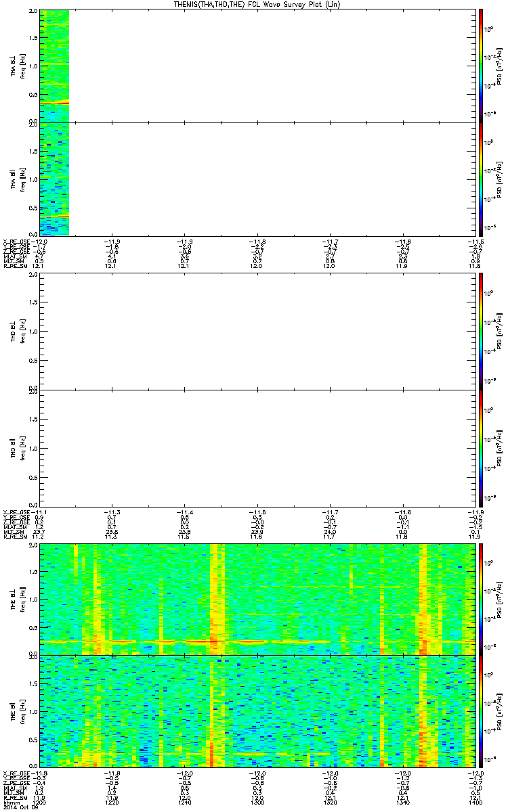
Task: Click inside the empty THD BL plot panel
Action: coord(257,331)
